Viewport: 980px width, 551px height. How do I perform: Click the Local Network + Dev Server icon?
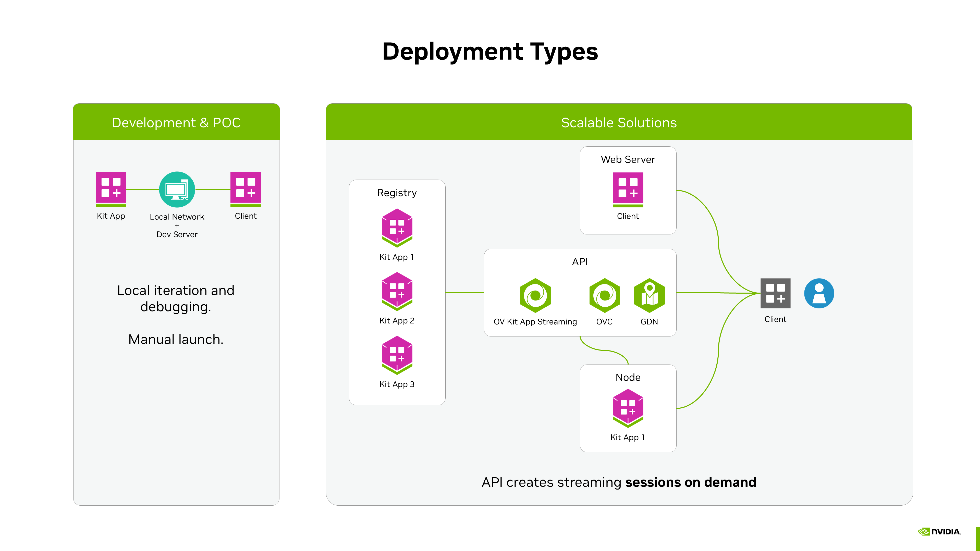click(x=177, y=189)
